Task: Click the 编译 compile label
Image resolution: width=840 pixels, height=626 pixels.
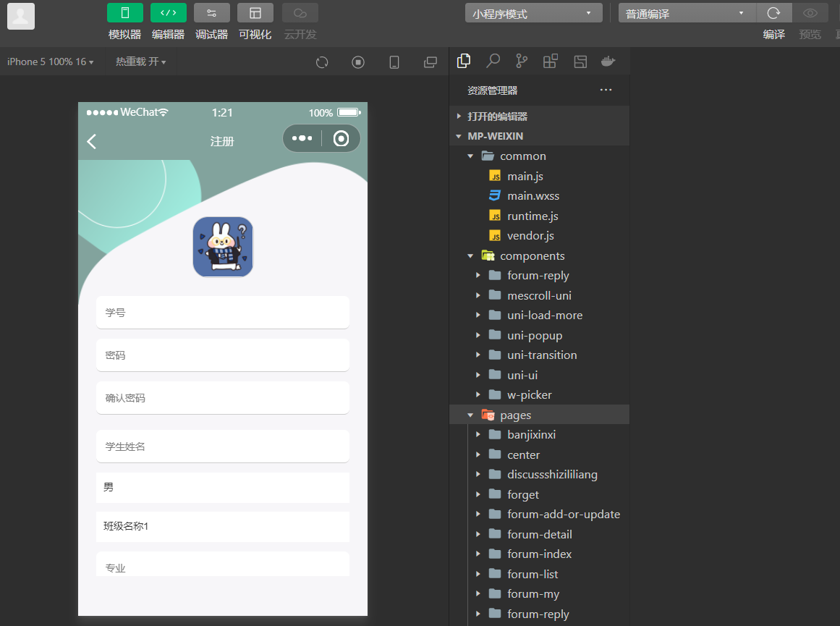Action: tap(774, 35)
